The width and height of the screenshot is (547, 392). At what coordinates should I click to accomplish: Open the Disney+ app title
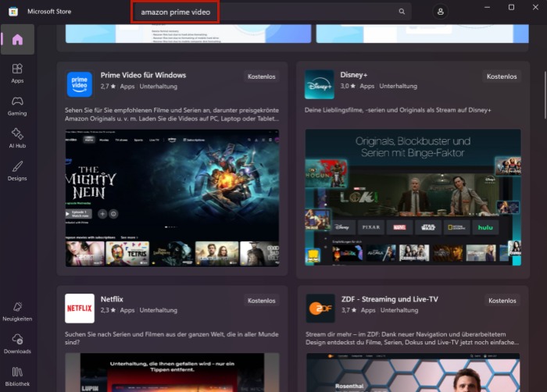pos(354,75)
